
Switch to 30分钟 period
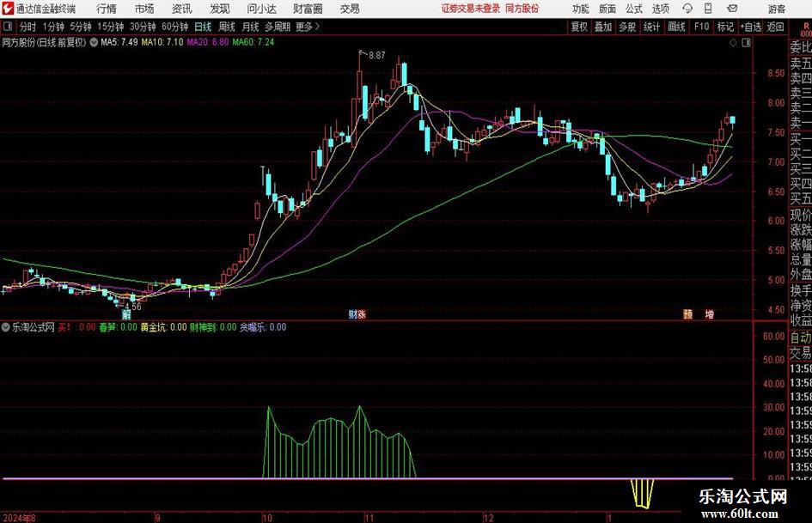click(x=143, y=27)
